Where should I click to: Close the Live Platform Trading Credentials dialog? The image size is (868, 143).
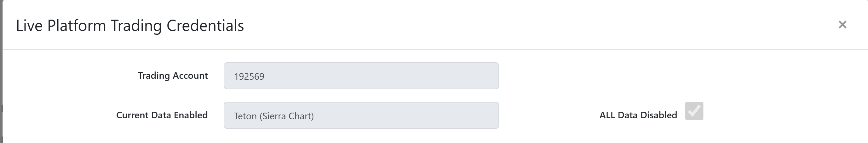[x=842, y=25]
